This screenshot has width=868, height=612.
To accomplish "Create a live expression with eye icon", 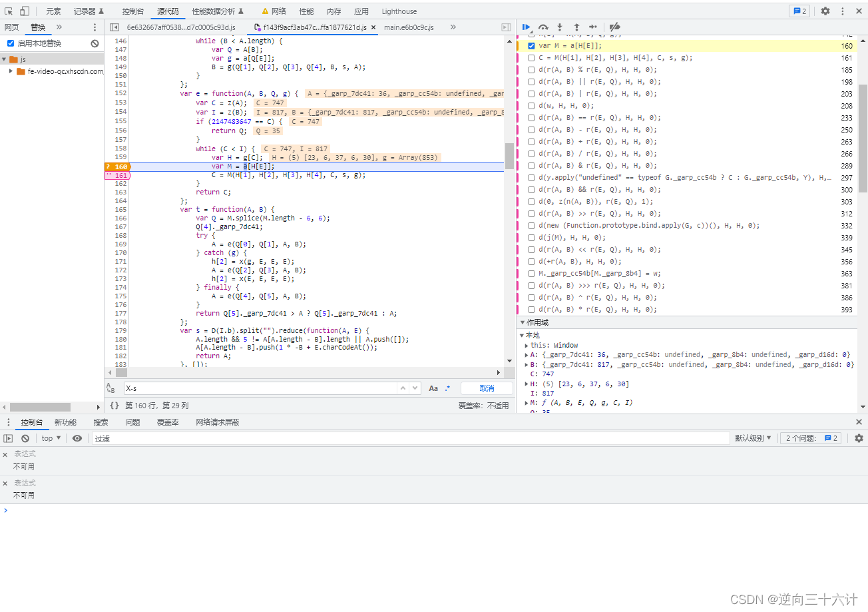I will click(77, 438).
